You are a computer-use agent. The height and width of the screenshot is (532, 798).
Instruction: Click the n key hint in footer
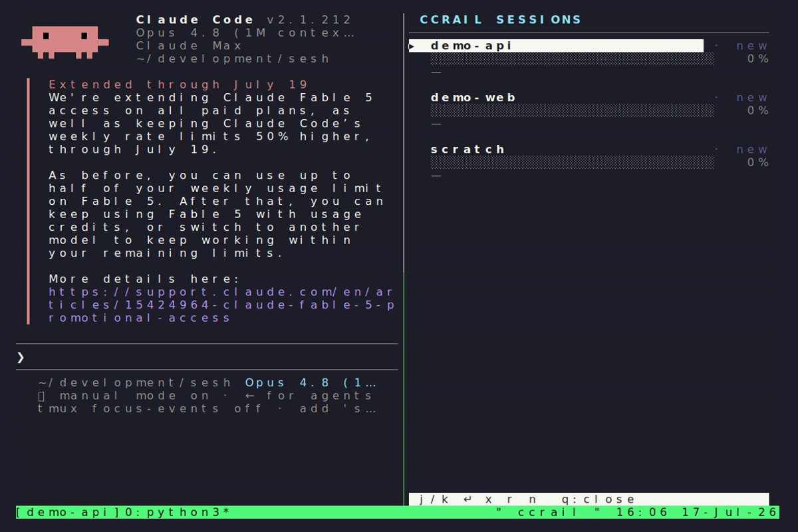533,499
